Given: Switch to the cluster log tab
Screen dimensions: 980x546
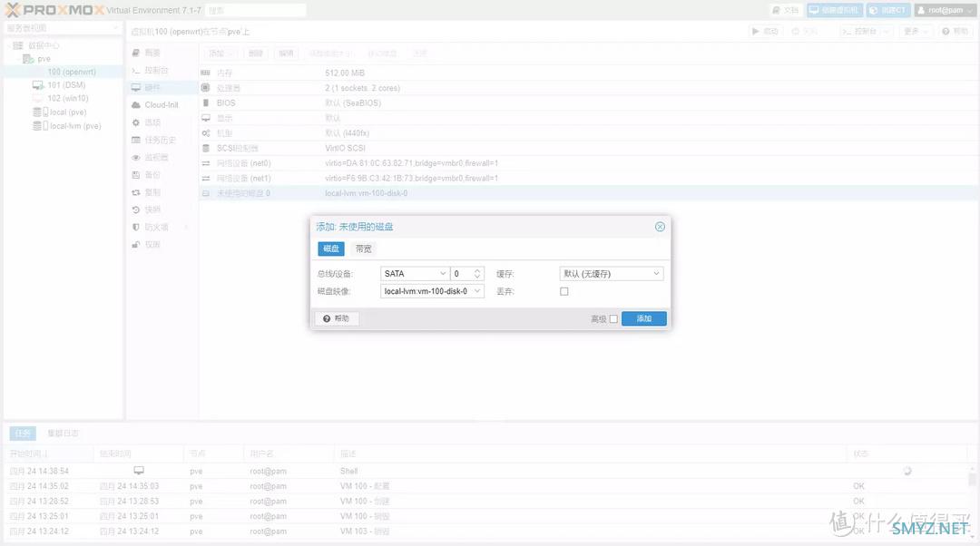Looking at the screenshot, I should [63, 433].
